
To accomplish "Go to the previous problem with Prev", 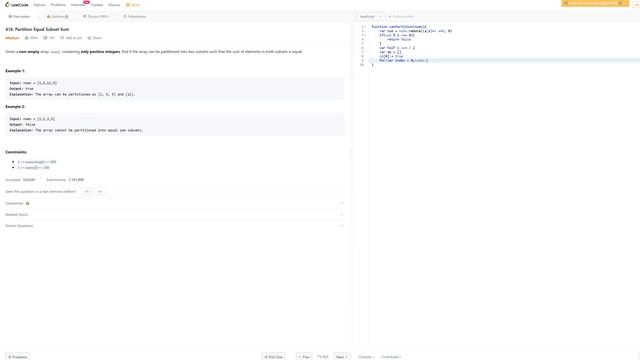I will 304,357.
